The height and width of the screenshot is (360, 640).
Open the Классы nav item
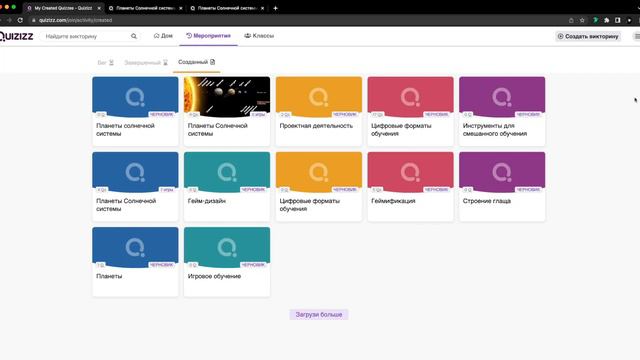coord(259,36)
